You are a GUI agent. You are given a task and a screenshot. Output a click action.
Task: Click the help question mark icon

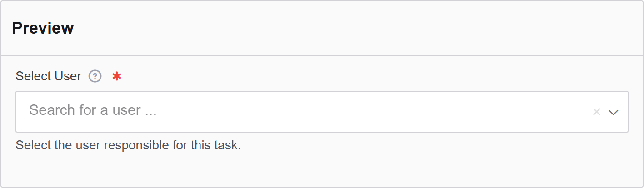click(95, 76)
